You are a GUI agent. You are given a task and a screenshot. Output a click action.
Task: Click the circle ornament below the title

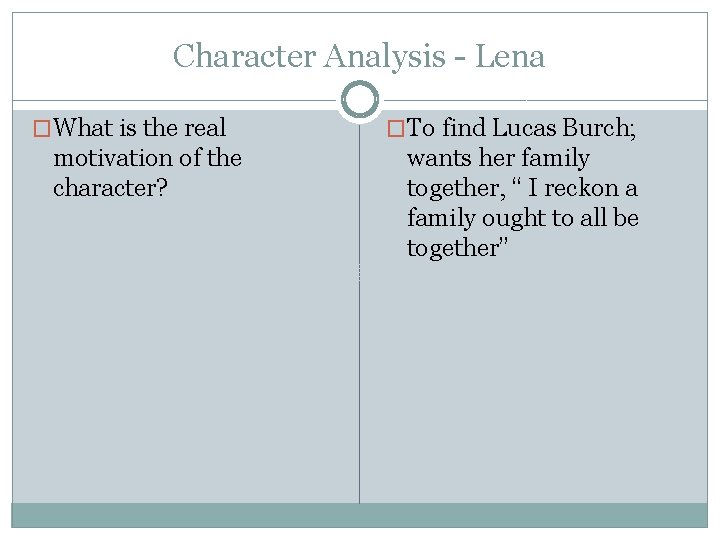(359, 99)
